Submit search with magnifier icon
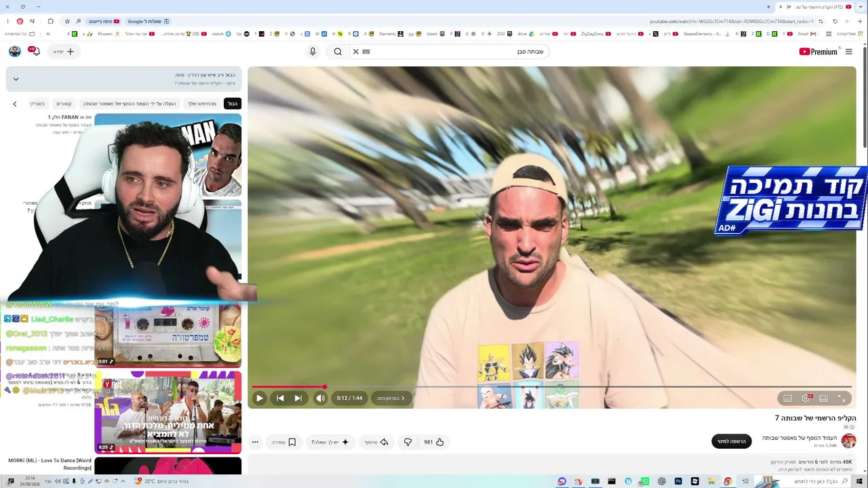 click(338, 52)
